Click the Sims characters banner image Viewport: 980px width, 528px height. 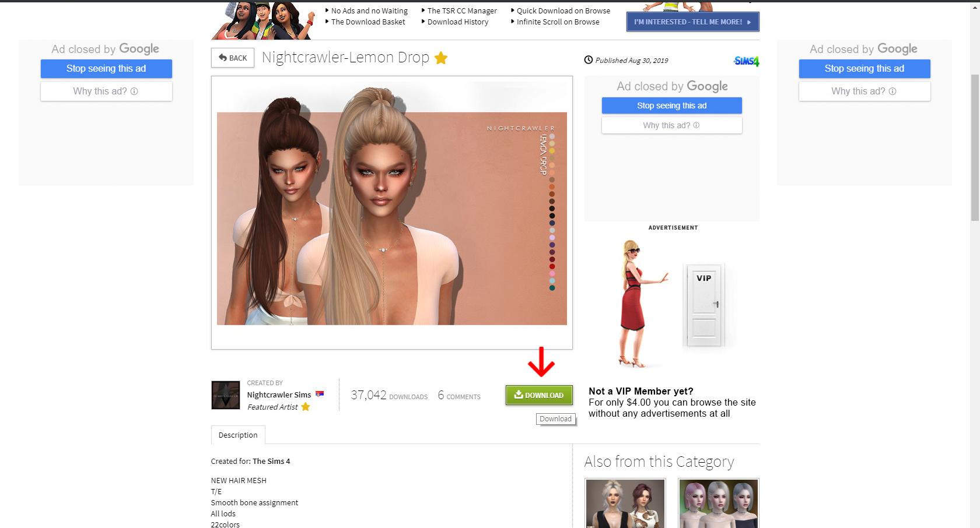262,21
